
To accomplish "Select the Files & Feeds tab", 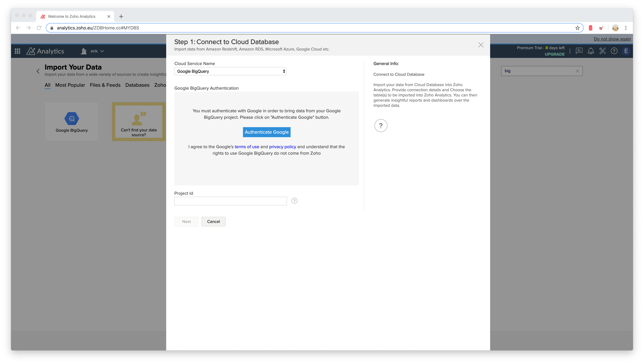I will point(105,85).
